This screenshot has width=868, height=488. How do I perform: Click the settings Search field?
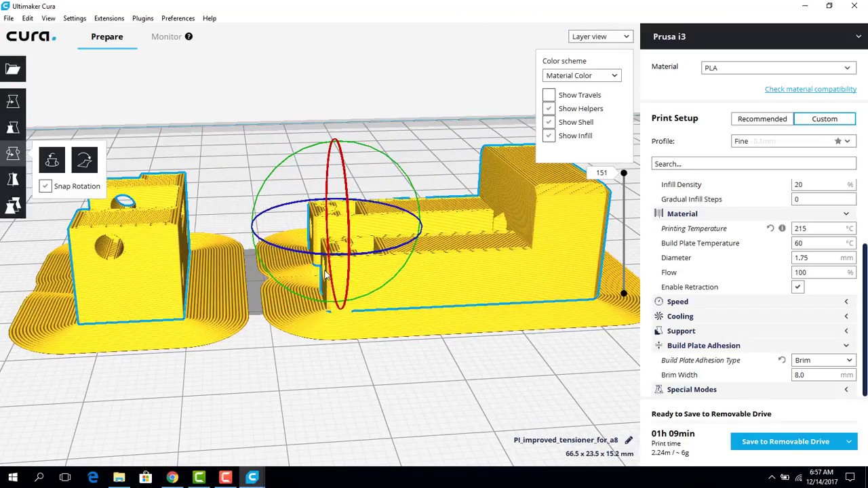tap(753, 163)
